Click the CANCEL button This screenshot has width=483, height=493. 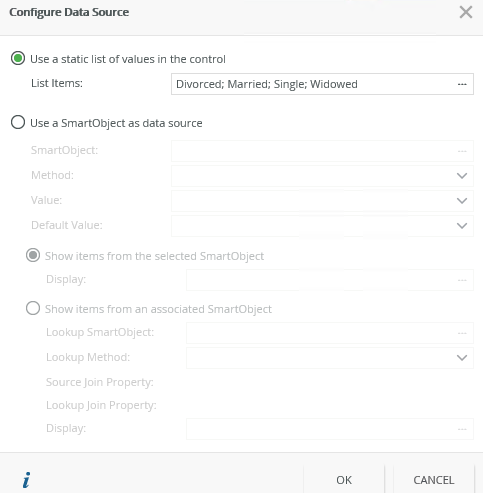pyautogui.click(x=434, y=480)
